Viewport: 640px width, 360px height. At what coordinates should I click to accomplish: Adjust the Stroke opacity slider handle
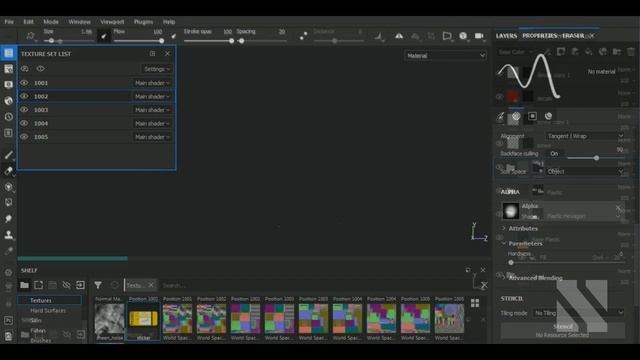(231, 41)
